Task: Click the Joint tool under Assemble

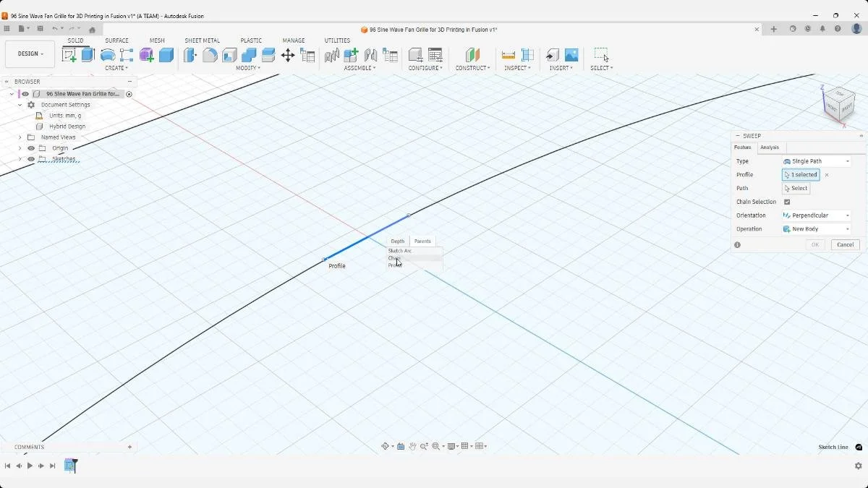Action: click(371, 54)
